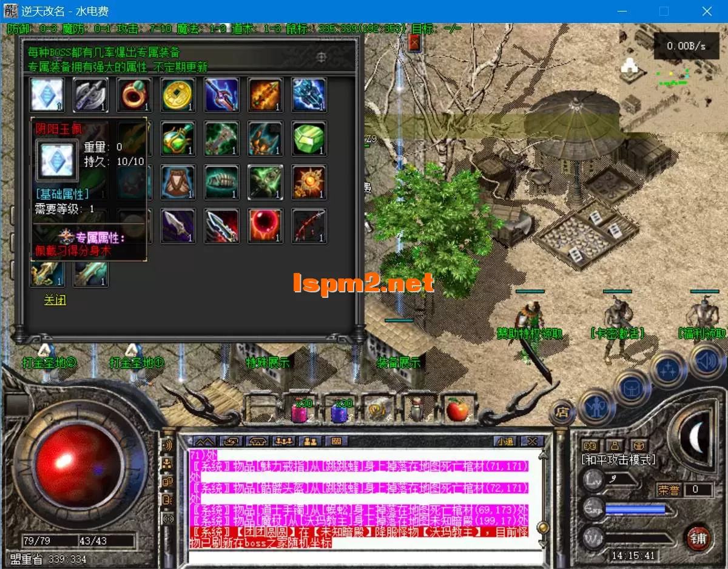Click the white chat input field

[x=364, y=557]
